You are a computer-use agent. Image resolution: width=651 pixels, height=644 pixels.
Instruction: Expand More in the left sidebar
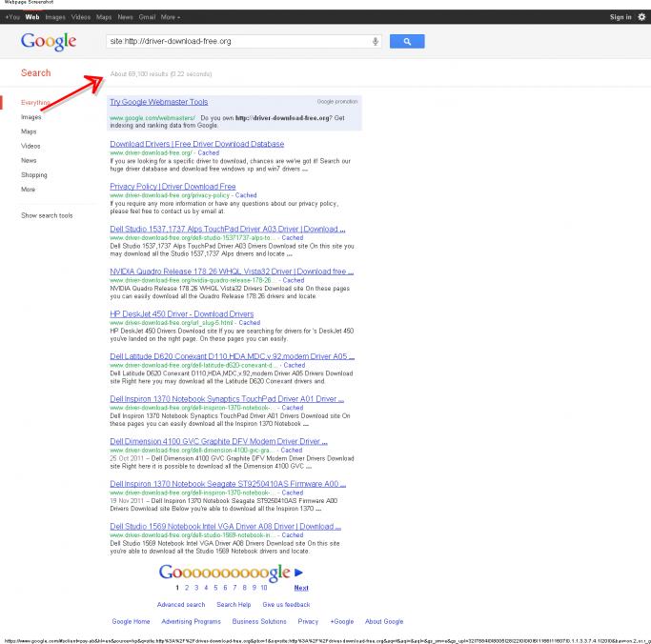(x=29, y=190)
